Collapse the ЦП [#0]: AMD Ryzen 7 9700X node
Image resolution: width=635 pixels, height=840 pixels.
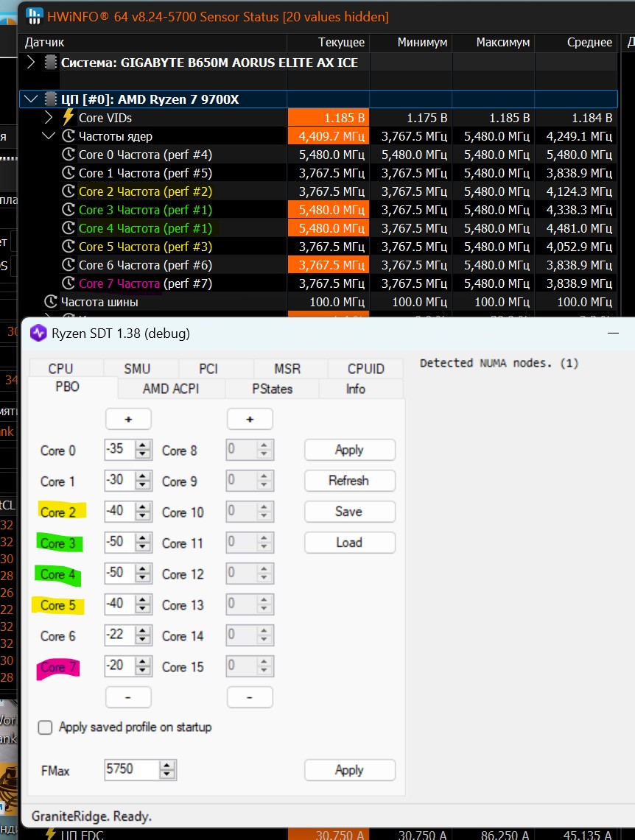click(31, 99)
